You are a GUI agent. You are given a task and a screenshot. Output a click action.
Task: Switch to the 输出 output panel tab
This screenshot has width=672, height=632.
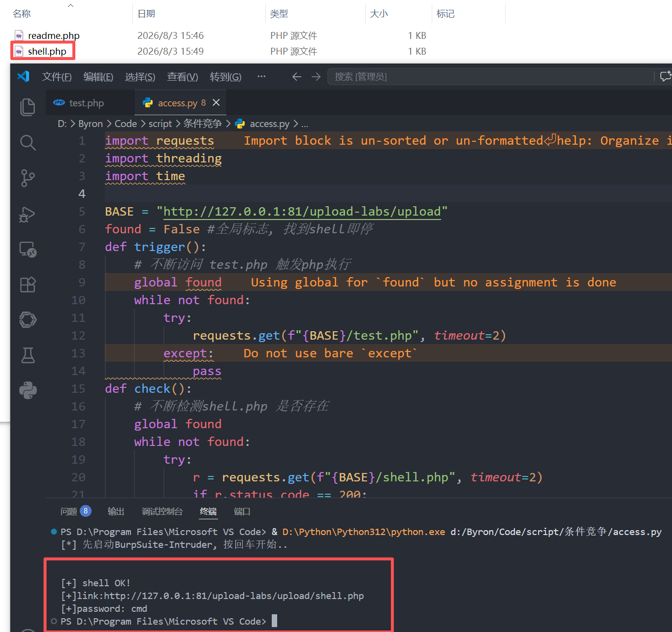click(116, 511)
